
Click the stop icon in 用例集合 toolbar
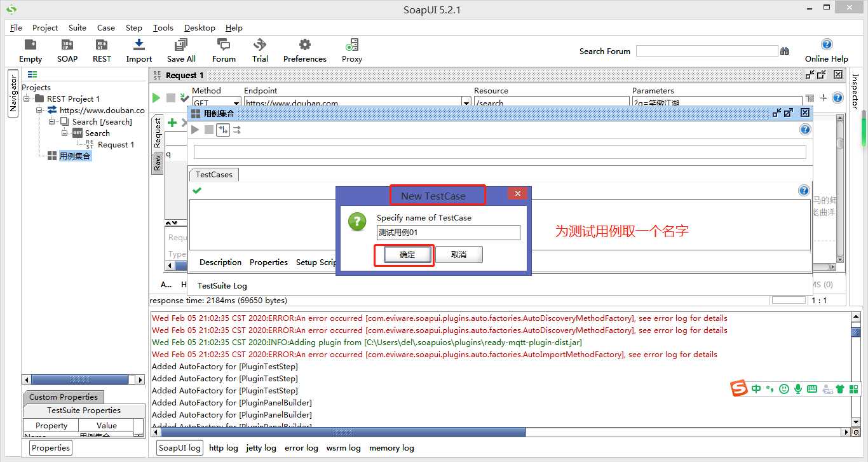coord(209,130)
